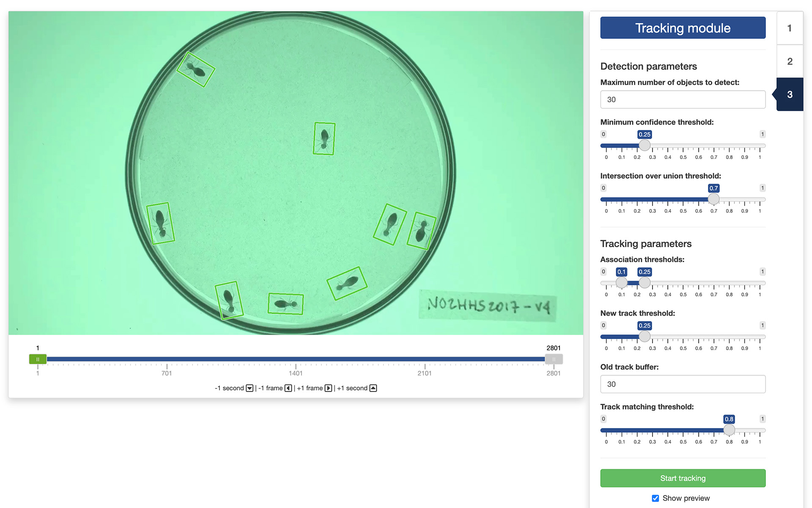
Task: Click the gray end handle of frame range slider
Action: coord(554,359)
